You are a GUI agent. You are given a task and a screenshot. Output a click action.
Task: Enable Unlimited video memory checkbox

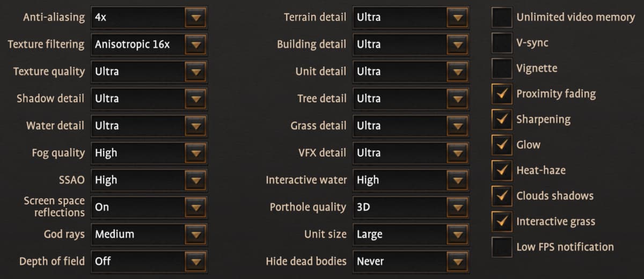click(x=502, y=17)
